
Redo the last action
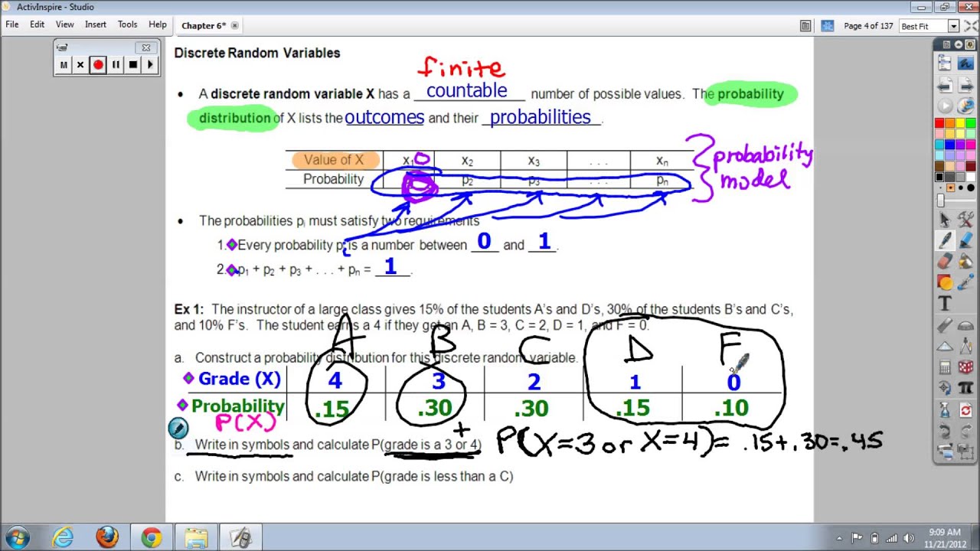(x=966, y=429)
